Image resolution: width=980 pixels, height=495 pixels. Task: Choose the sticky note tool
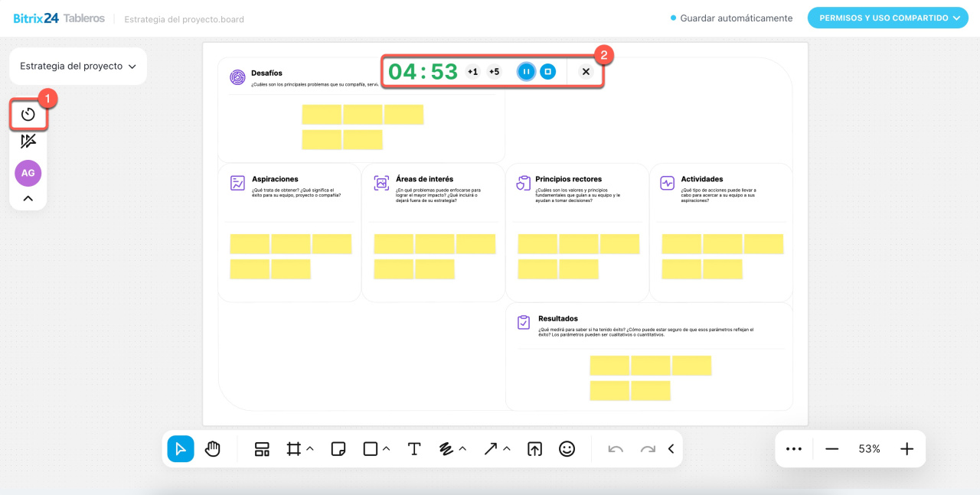(338, 449)
